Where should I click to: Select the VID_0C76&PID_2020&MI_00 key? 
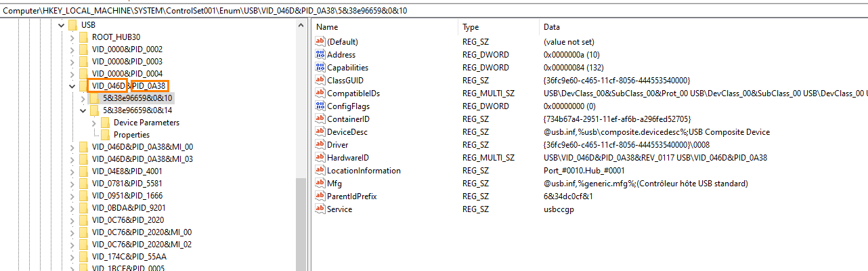coord(142,232)
